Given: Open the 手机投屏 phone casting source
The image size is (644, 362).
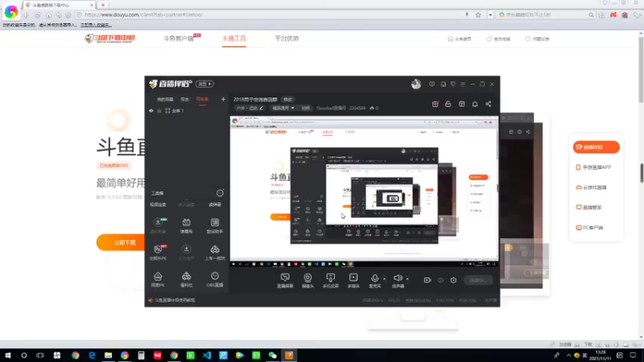Looking at the screenshot, I should pos(330,281).
